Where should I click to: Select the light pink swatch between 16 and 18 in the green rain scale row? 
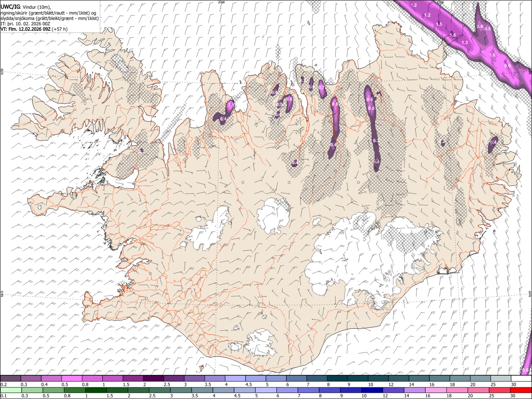[436, 390]
